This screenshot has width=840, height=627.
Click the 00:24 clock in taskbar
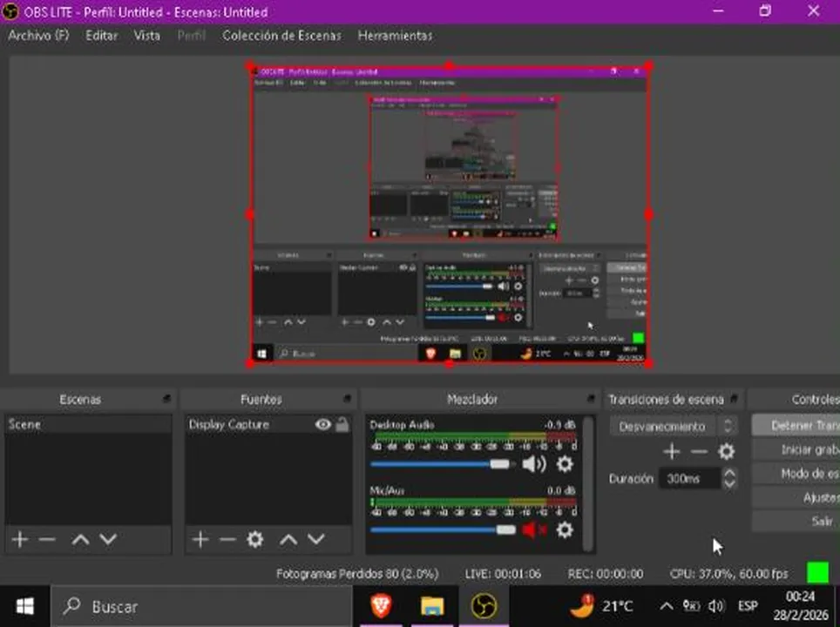coord(801,596)
